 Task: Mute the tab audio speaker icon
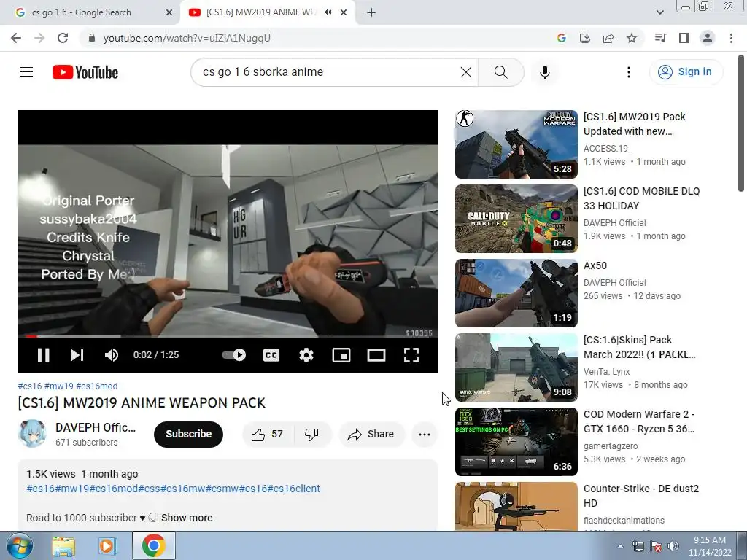(328, 12)
